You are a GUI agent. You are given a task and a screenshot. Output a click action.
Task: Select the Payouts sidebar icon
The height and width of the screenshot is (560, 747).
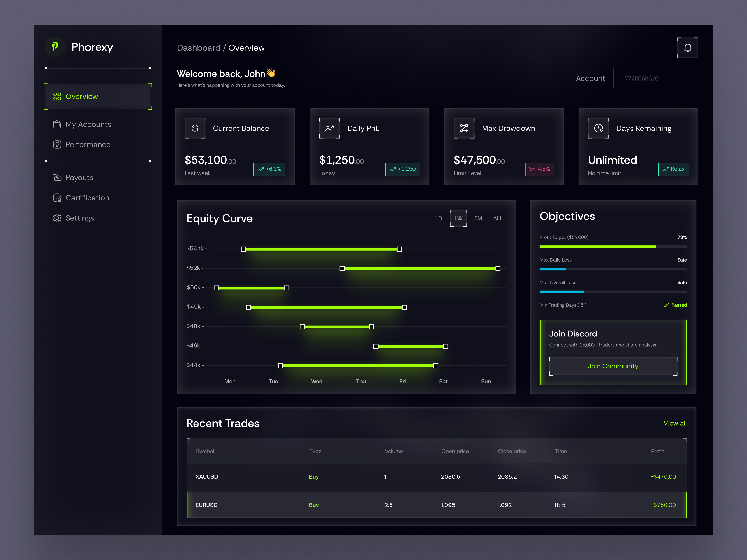tap(57, 177)
